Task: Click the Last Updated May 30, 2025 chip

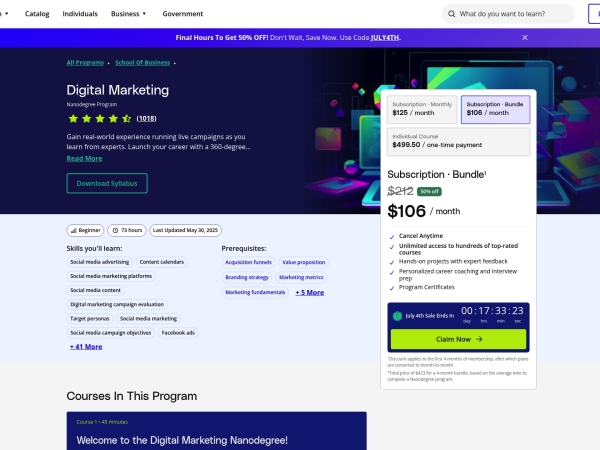Action: pyautogui.click(x=185, y=230)
